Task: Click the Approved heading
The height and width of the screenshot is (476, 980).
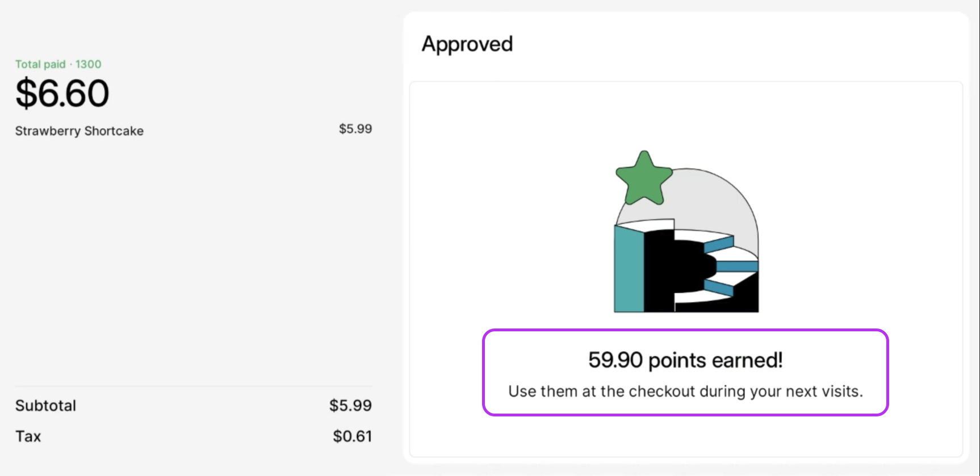Action: (467, 44)
